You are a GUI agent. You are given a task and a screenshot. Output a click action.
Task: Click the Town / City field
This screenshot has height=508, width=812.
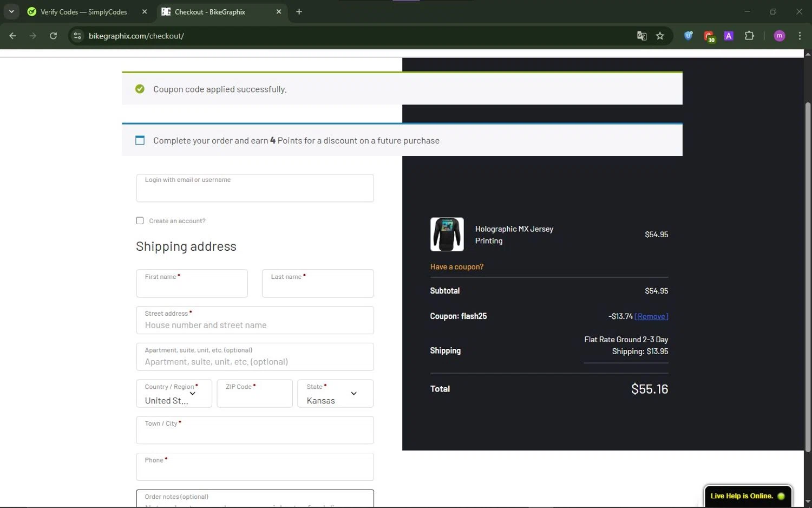pyautogui.click(x=255, y=430)
